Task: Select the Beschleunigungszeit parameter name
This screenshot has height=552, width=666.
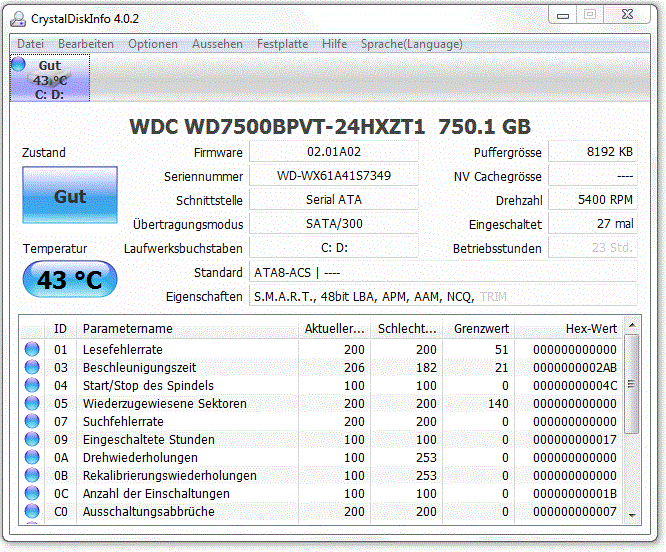Action: [139, 367]
